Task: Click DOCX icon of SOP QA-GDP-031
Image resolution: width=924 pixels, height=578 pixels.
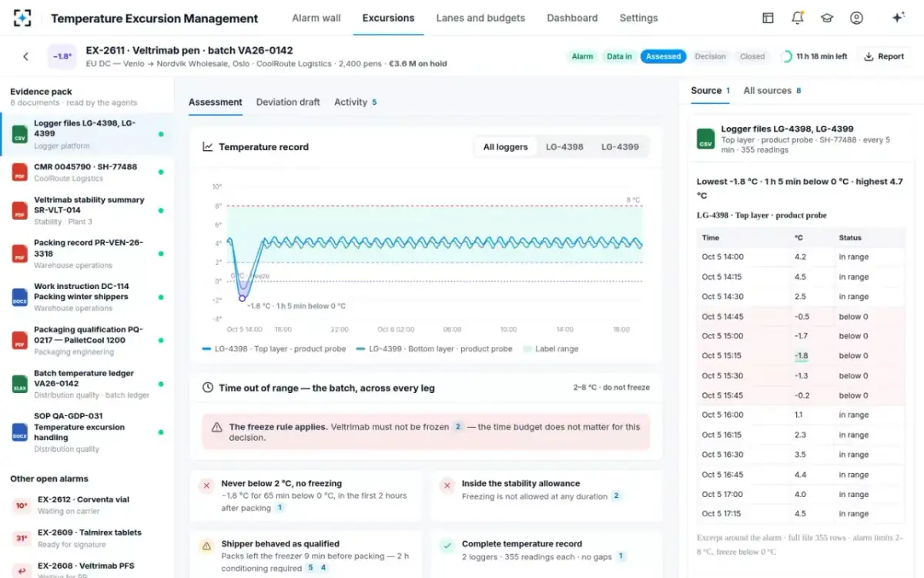Action: point(19,432)
